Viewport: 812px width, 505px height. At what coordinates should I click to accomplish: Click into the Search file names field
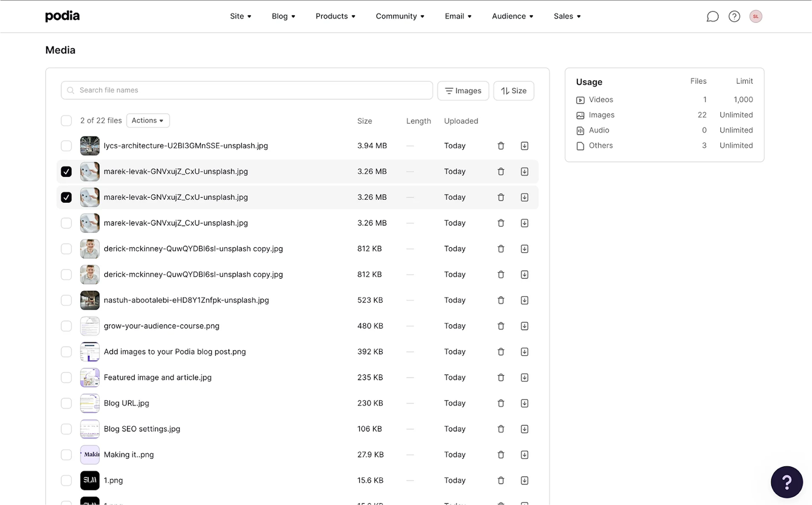246,90
